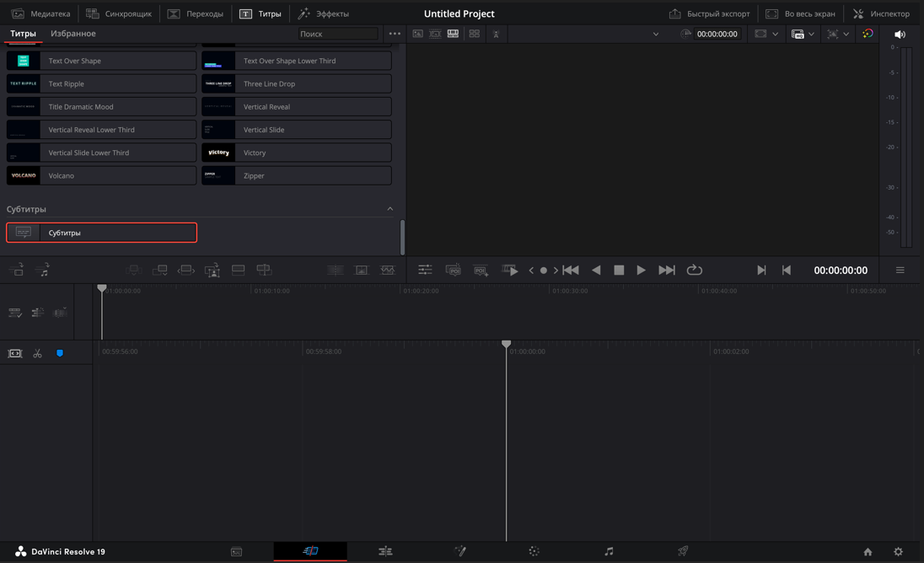924x563 pixels.
Task: Open the viewer tools sliders icon
Action: [x=425, y=270]
